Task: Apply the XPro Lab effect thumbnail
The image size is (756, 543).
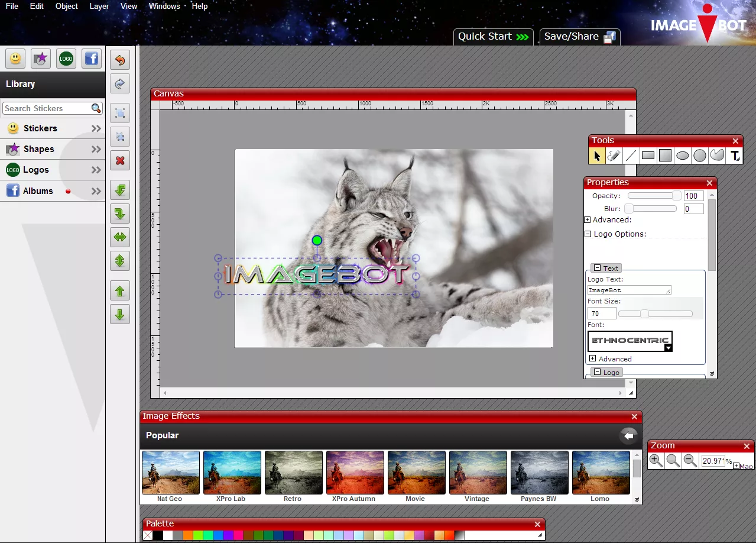Action: [232, 473]
